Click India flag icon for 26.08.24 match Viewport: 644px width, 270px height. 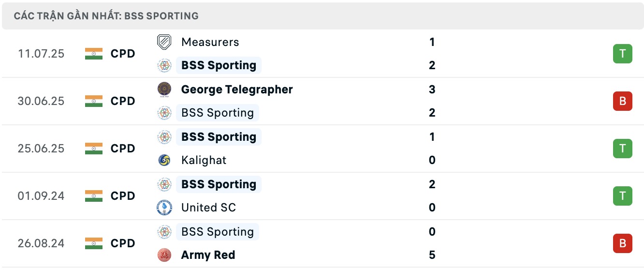click(x=94, y=243)
